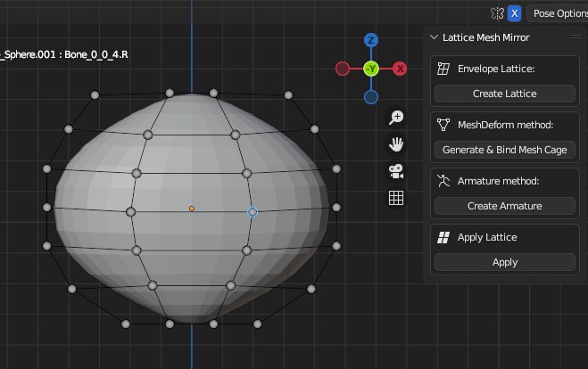Click the pose mirror butterfly icon
This screenshot has width=588, height=369.
pos(497,13)
